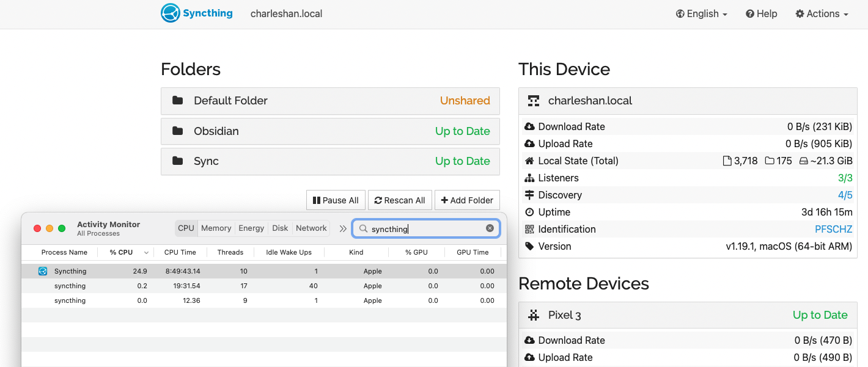Click the Identification QR code icon
This screenshot has width=868, height=367.
(529, 230)
